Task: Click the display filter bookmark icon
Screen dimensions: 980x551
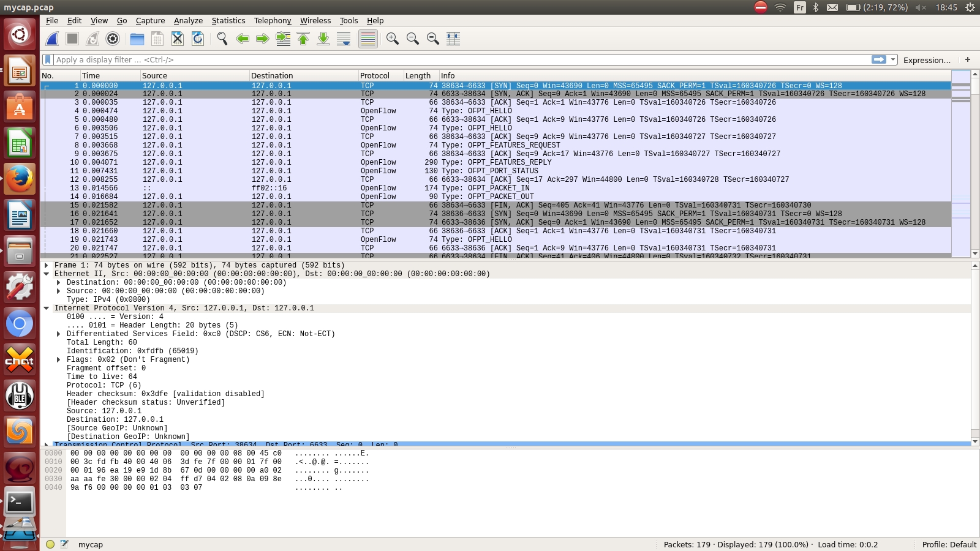Action: click(x=48, y=59)
